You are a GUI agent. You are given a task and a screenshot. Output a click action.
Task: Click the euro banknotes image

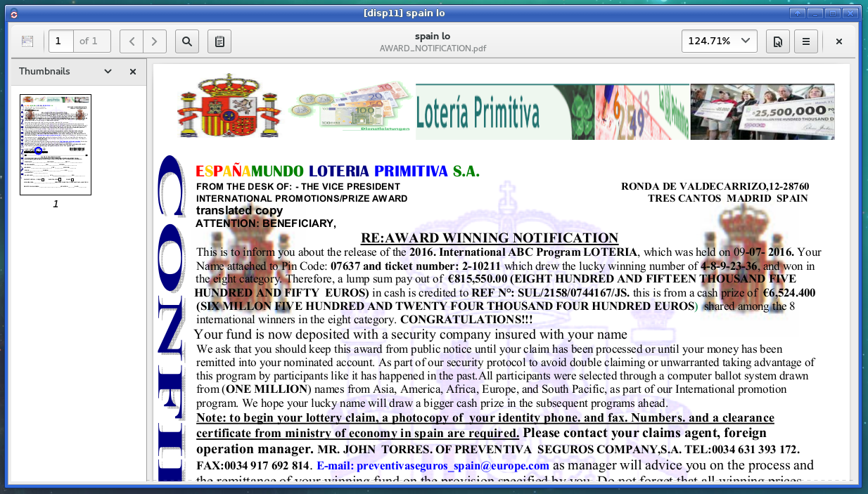tap(351, 106)
